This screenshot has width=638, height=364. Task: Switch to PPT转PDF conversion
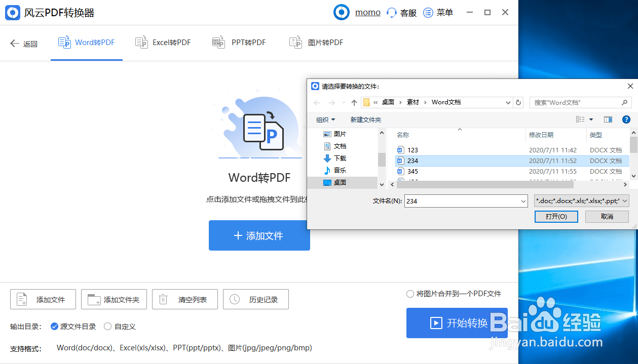pyautogui.click(x=239, y=43)
